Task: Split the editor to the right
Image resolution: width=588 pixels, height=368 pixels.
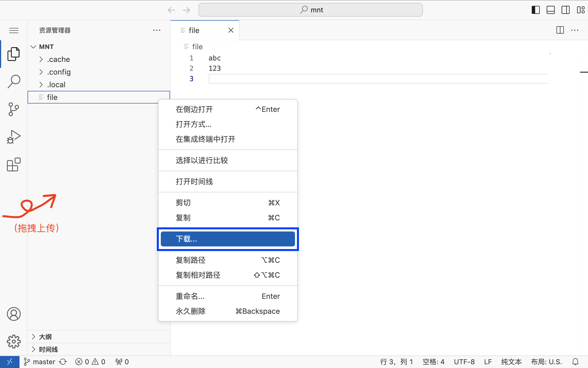Action: coord(560,30)
